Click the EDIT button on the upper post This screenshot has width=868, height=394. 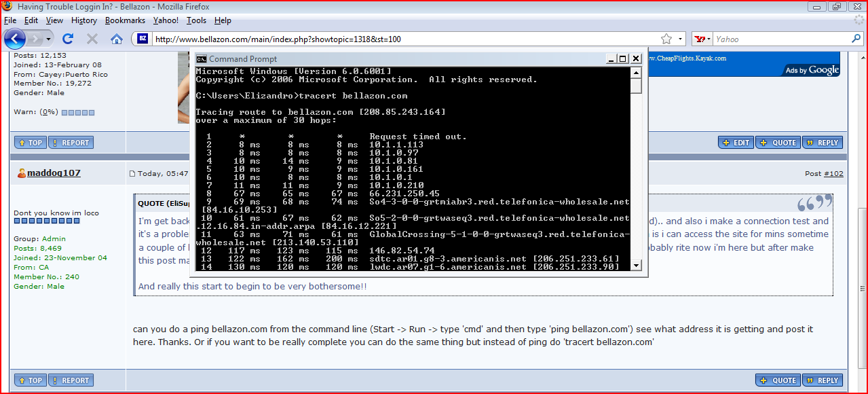pos(736,143)
